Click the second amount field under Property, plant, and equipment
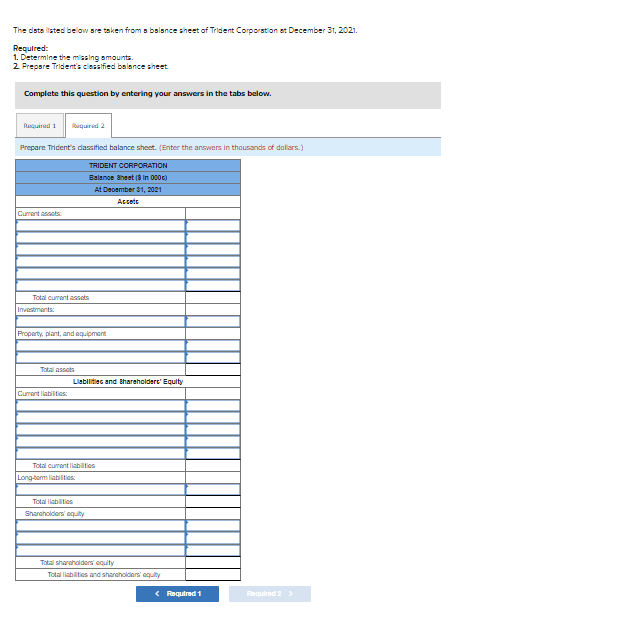The height and width of the screenshot is (629, 632). (213, 357)
